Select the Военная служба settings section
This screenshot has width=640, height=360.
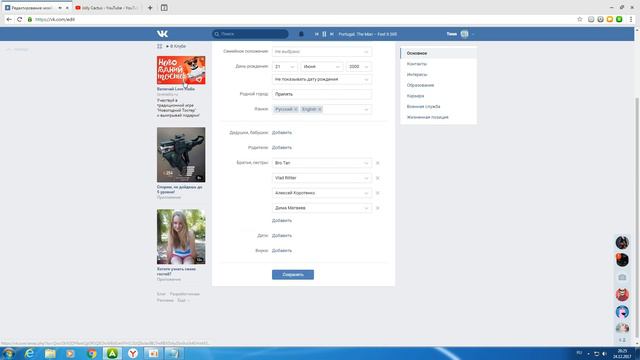coord(438,107)
